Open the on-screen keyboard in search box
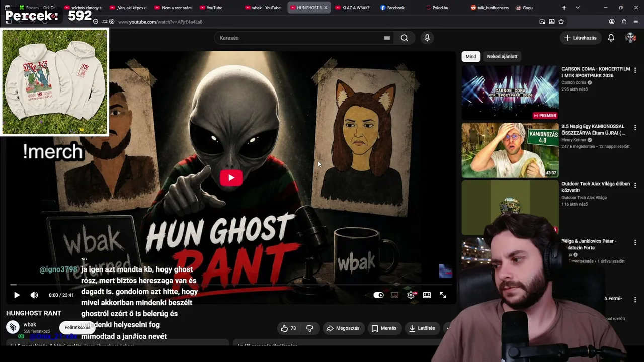Image resolution: width=644 pixels, height=362 pixels. pos(387,38)
